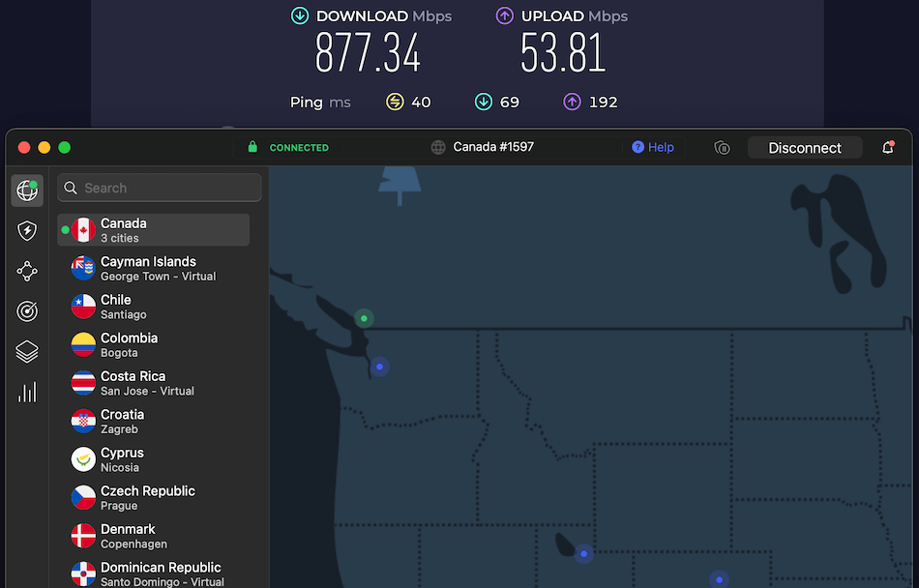The width and height of the screenshot is (919, 588).
Task: Click the notification bell icon
Action: point(888,148)
